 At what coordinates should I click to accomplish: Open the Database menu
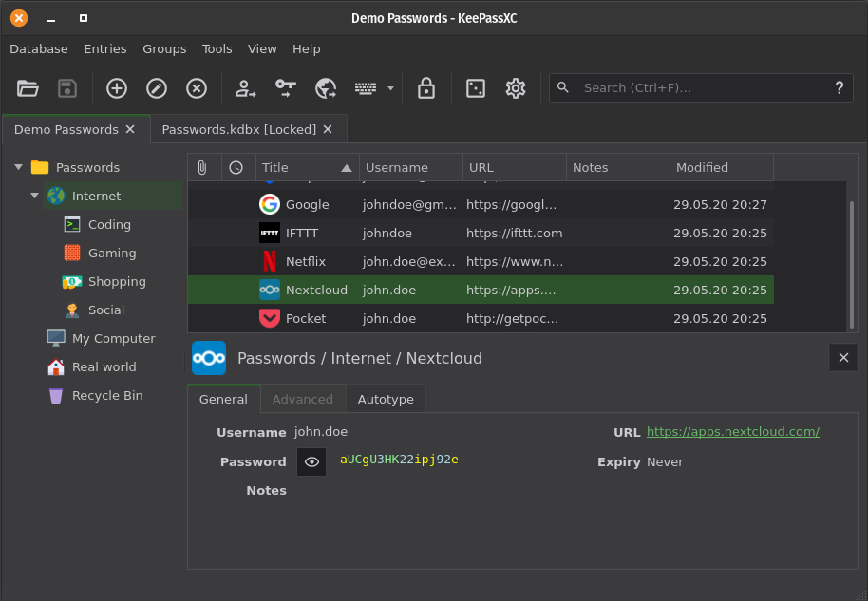[39, 48]
